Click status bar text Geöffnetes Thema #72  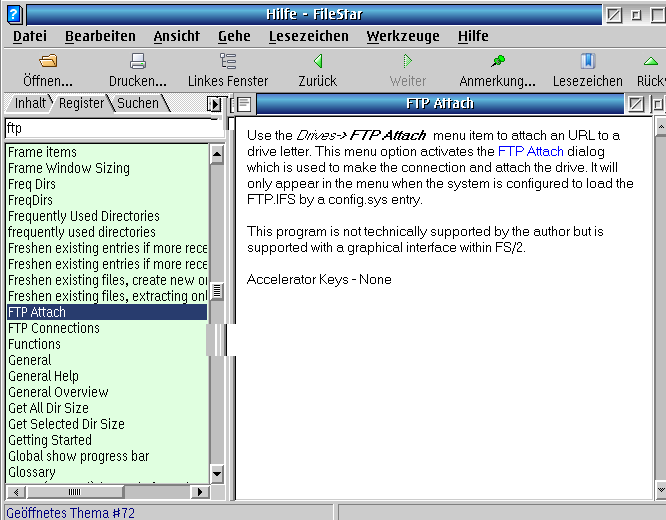coord(71,513)
